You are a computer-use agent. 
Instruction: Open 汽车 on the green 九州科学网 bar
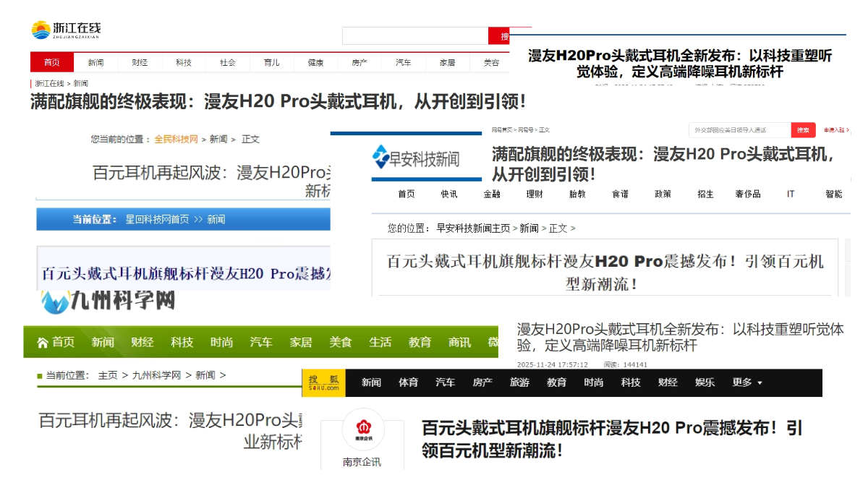261,342
